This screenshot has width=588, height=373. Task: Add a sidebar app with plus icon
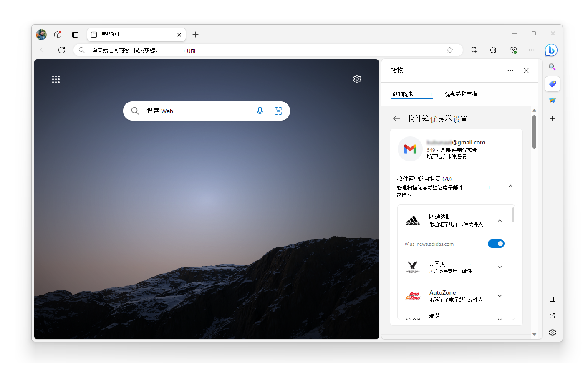tap(552, 119)
